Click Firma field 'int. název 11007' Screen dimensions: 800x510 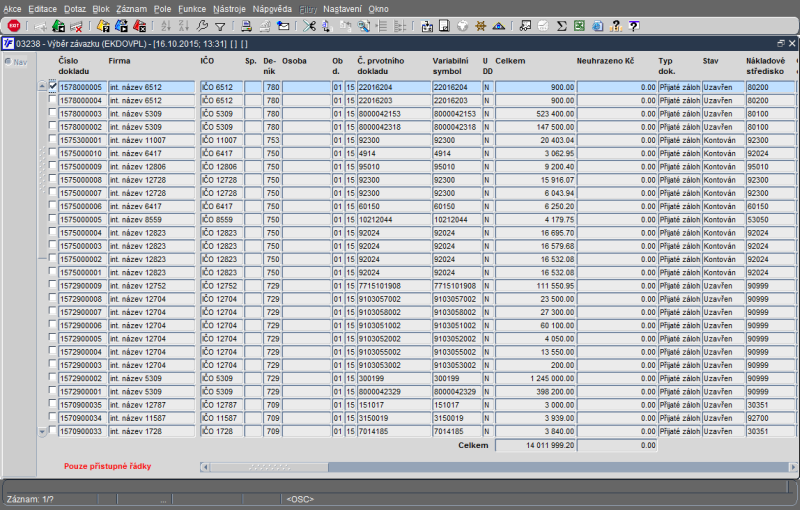point(152,140)
